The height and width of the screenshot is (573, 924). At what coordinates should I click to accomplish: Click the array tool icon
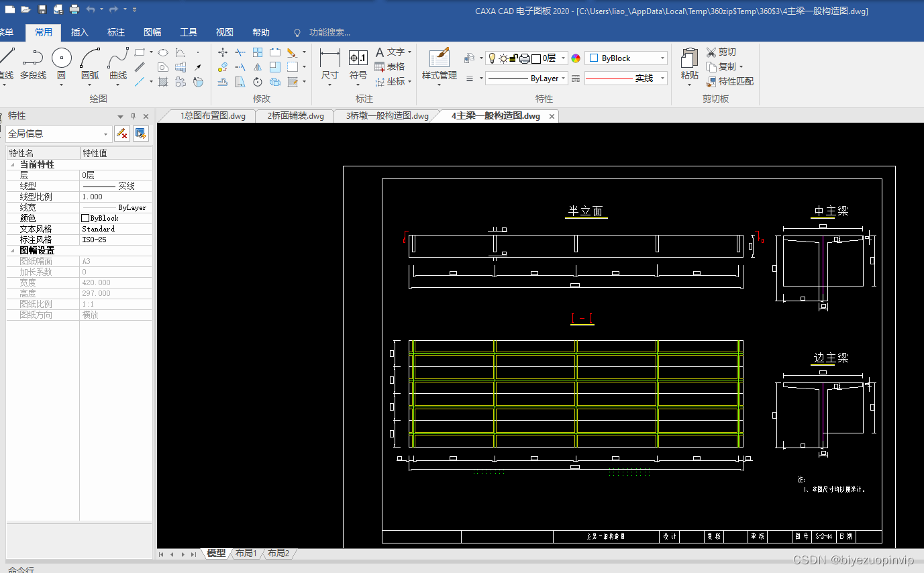(x=258, y=52)
